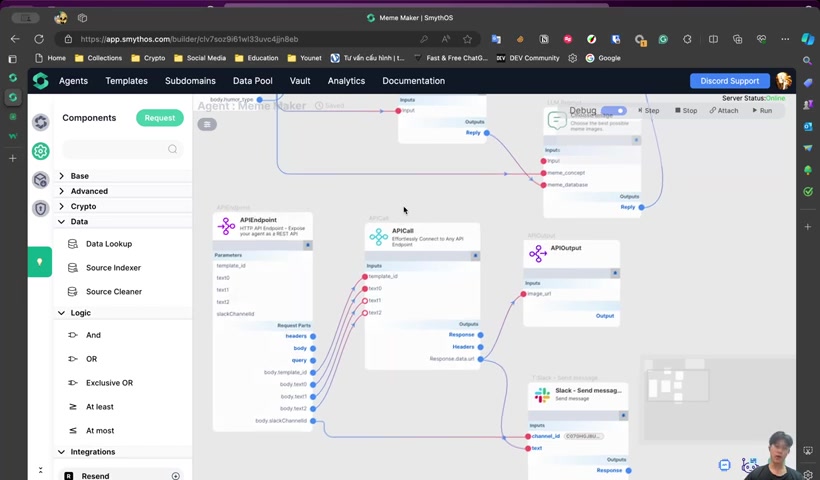Click the browser refresh button
The width and height of the screenshot is (820, 480).
[x=39, y=39]
